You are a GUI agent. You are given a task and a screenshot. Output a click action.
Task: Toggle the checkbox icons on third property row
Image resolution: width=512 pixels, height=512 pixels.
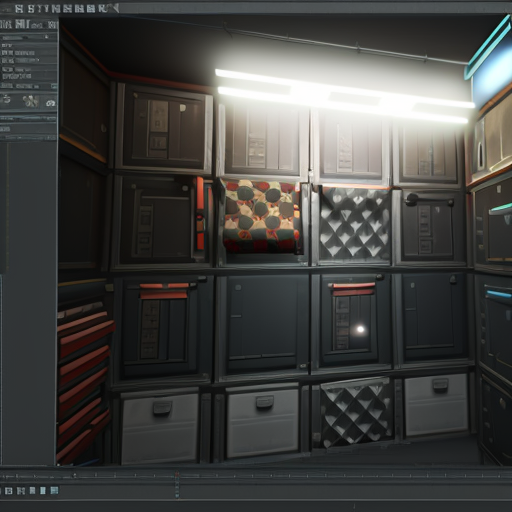(8, 61)
